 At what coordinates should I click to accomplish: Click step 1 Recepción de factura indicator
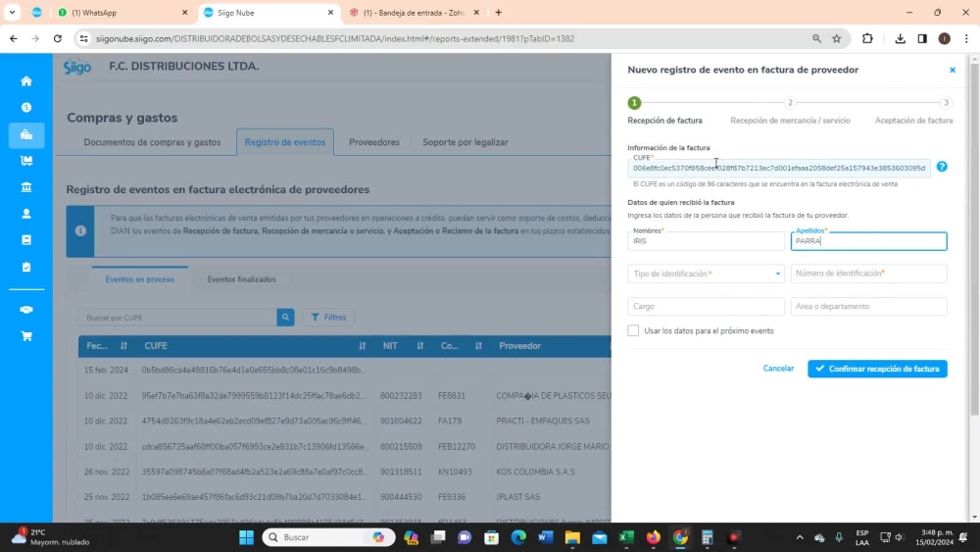634,103
